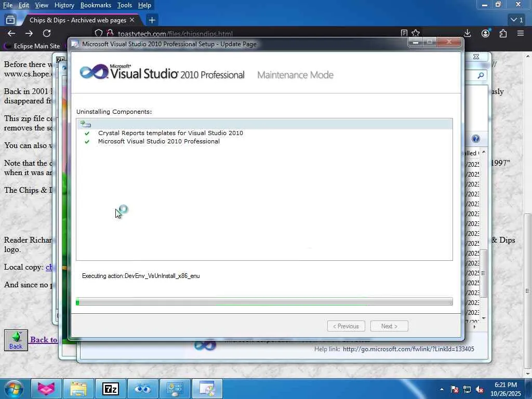Follow the Back to link on webpage
The height and width of the screenshot is (399, 532).
(x=44, y=340)
